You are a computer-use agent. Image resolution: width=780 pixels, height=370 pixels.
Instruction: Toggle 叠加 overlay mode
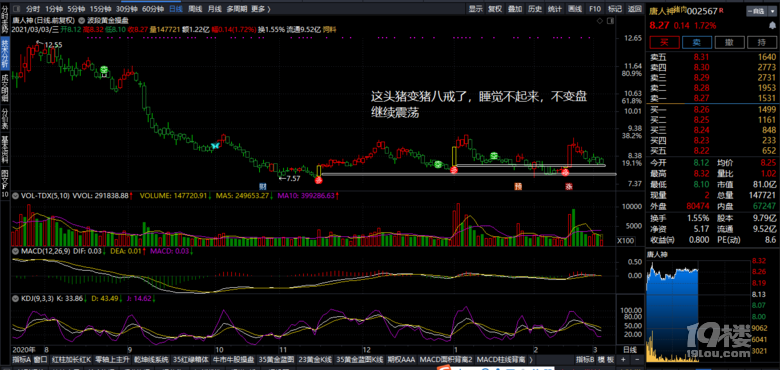515,9
